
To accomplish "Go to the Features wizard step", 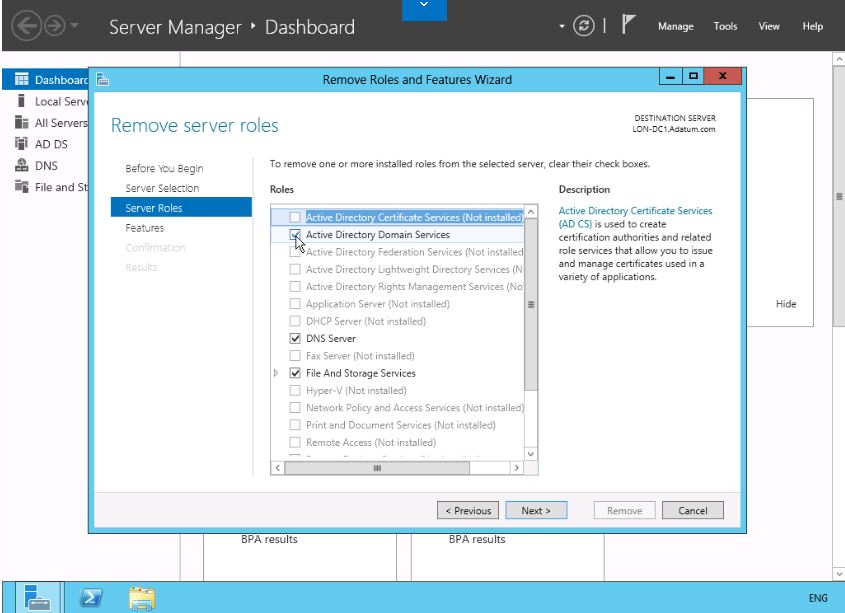I will [x=145, y=228].
